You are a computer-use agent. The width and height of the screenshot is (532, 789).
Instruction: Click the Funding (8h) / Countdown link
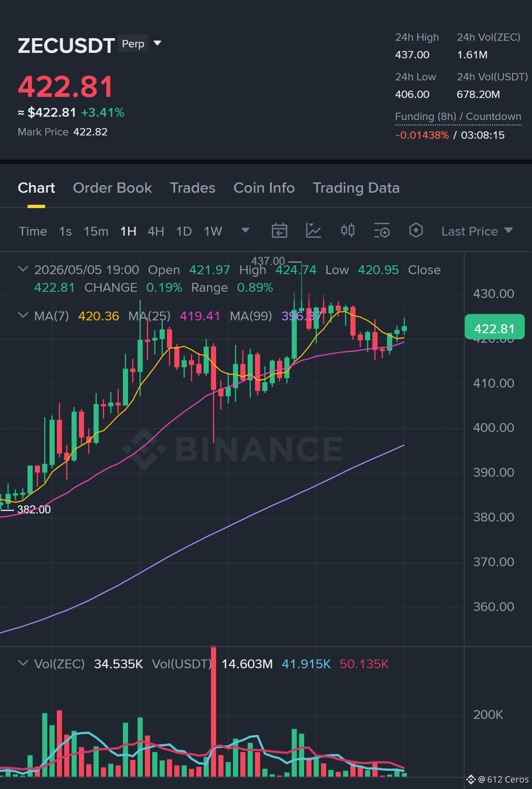click(x=458, y=117)
